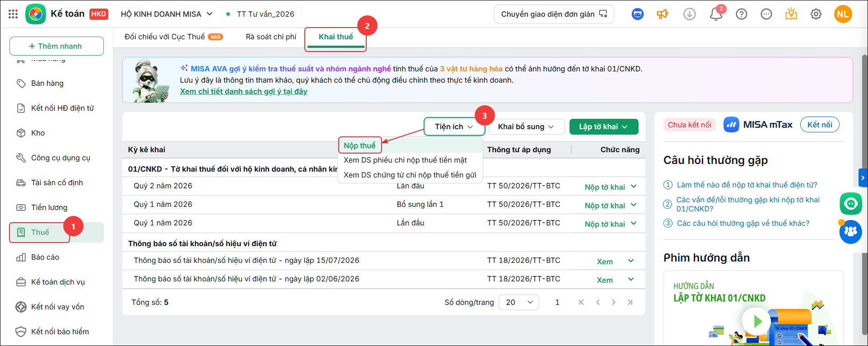The image size is (868, 346).
Task: Go to Kho in the sidebar
Action: point(57,133)
